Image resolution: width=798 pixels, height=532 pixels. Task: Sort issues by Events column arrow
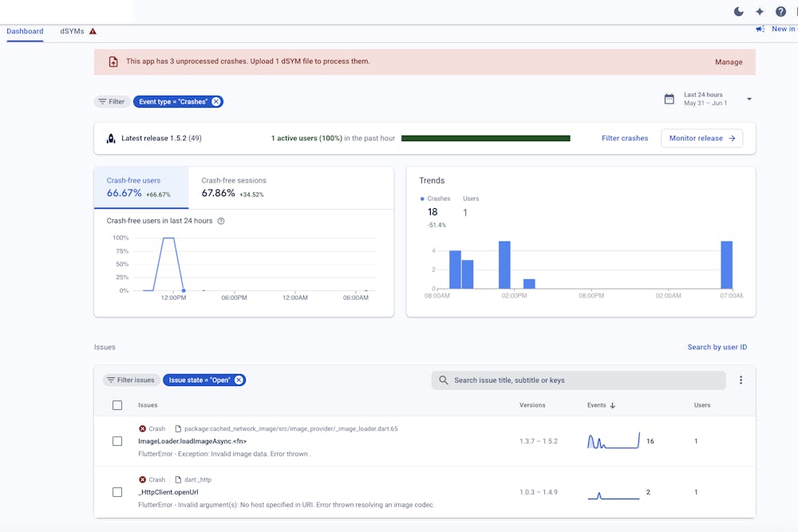click(613, 405)
